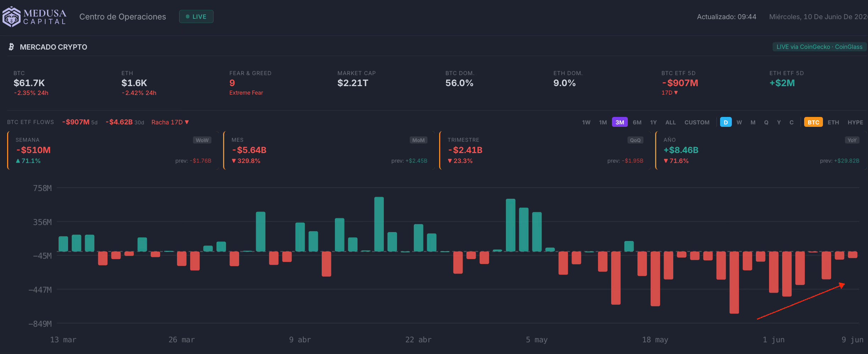Click the "1 jun" x-axis date
Viewport: 868px width, 354px height.
(774, 340)
